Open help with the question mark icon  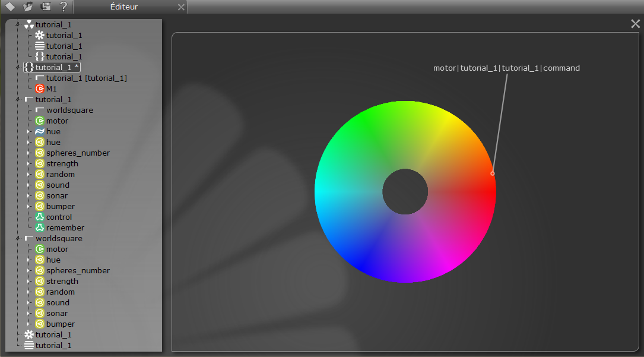click(x=64, y=7)
